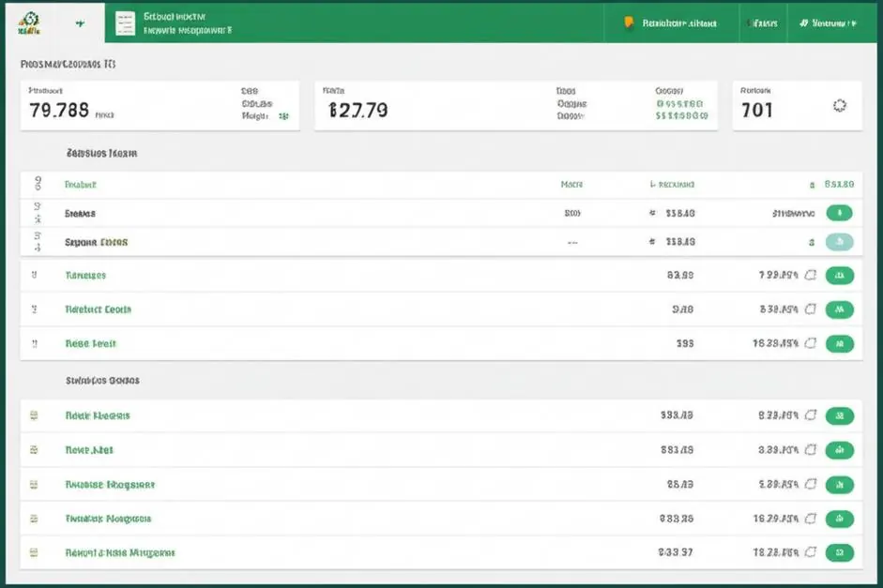883x588 pixels.
Task: Click the green plus icon beside the logo
Action: (81, 23)
